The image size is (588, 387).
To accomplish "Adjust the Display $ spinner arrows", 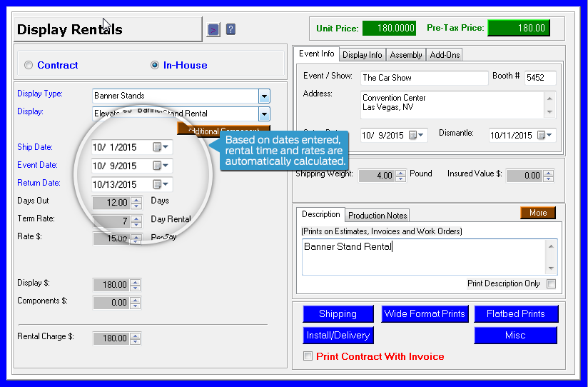I will [136, 284].
